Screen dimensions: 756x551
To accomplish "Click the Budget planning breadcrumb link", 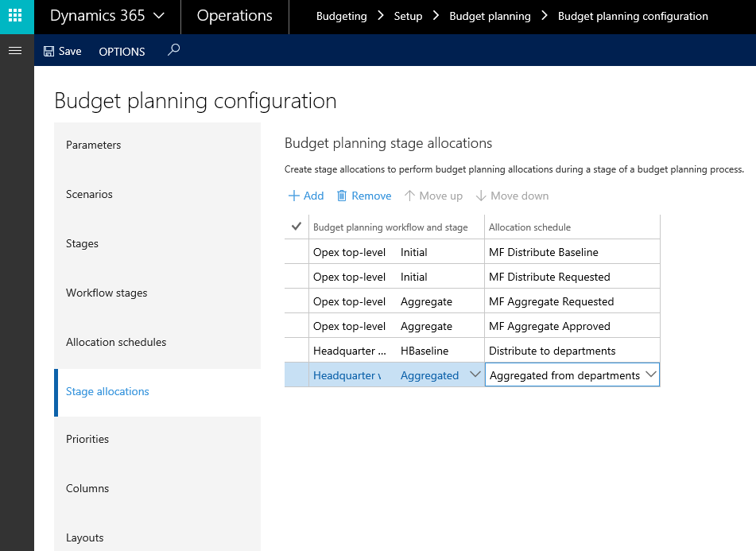I will (490, 16).
